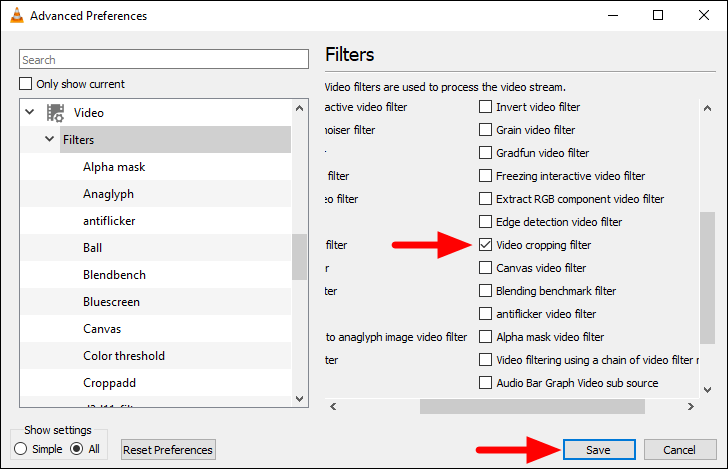Enable Extract RGB component video filter
This screenshot has width=728, height=469.
coord(485,199)
